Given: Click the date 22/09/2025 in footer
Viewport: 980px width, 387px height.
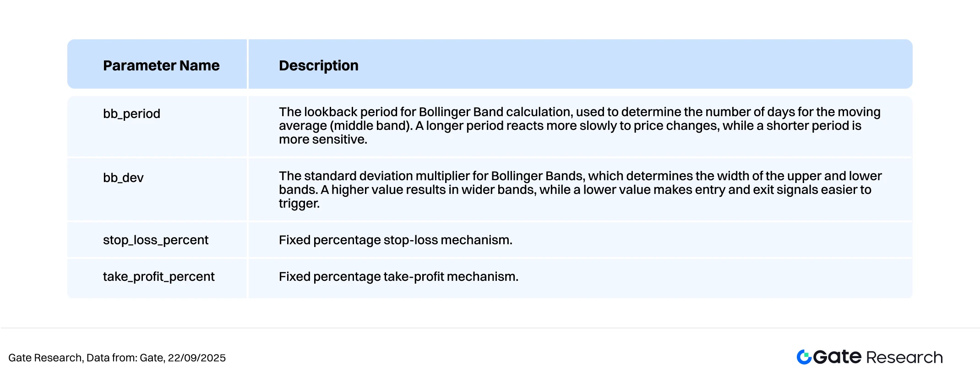Looking at the screenshot, I should (x=197, y=358).
